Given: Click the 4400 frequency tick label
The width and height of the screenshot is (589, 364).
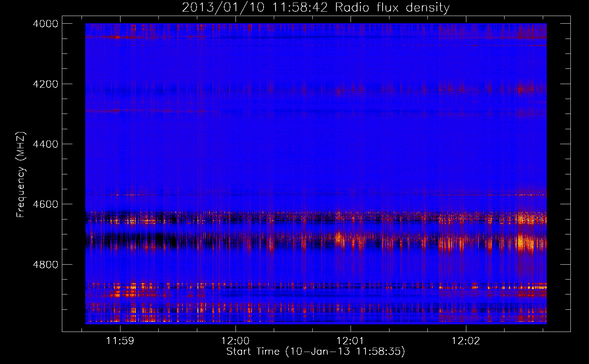Looking at the screenshot, I should (46, 144).
